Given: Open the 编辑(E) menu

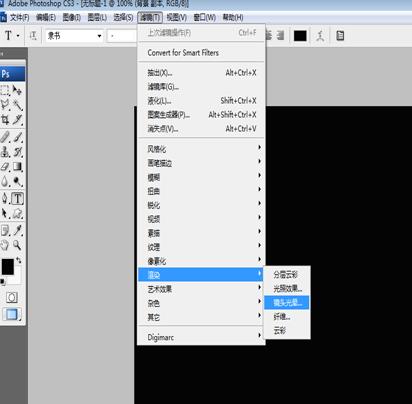Looking at the screenshot, I should 46,17.
